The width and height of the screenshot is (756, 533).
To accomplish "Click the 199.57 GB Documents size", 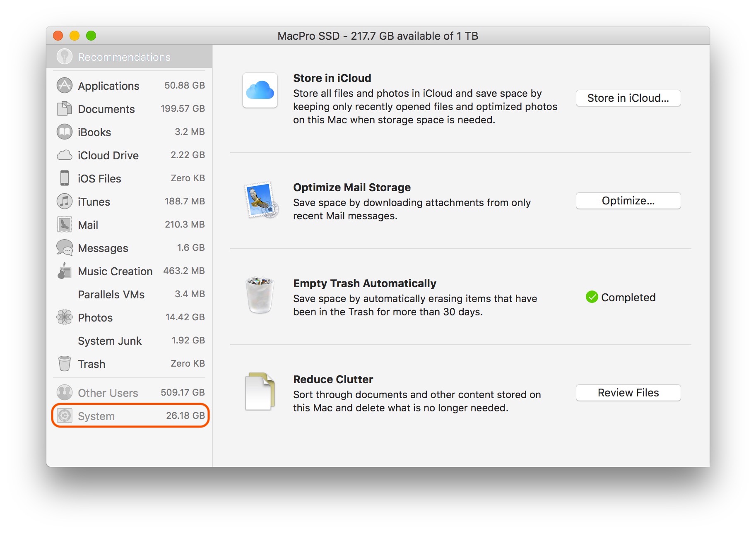I will [183, 108].
